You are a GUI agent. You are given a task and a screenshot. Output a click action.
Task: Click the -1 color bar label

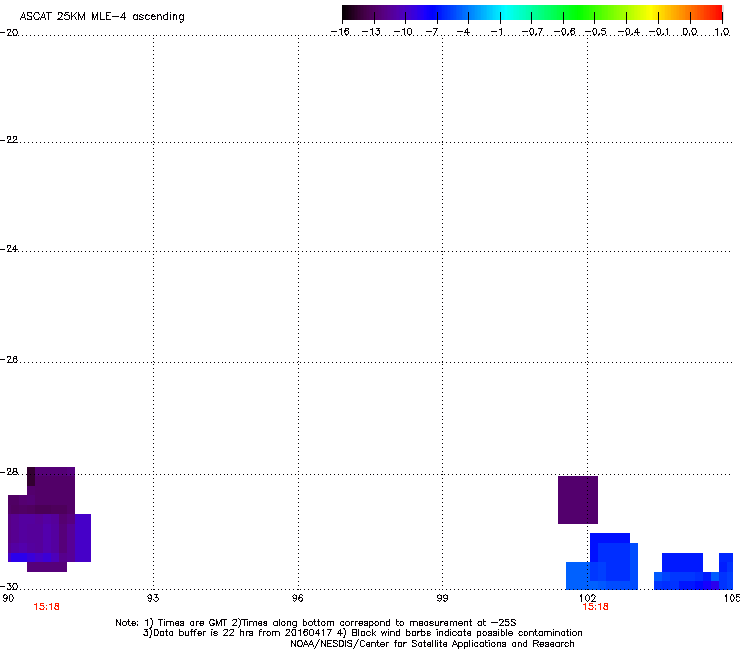[496, 32]
